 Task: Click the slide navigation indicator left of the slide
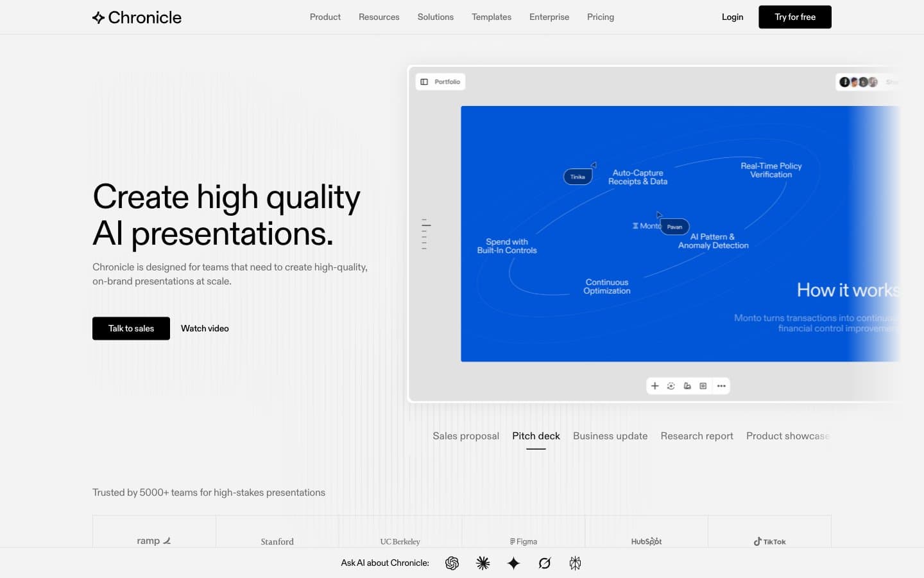click(425, 234)
